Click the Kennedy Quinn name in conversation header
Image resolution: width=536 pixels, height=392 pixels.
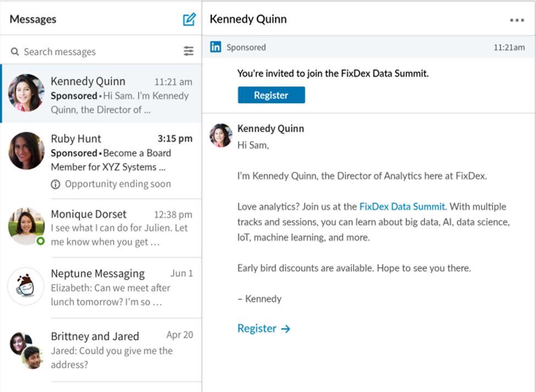248,19
